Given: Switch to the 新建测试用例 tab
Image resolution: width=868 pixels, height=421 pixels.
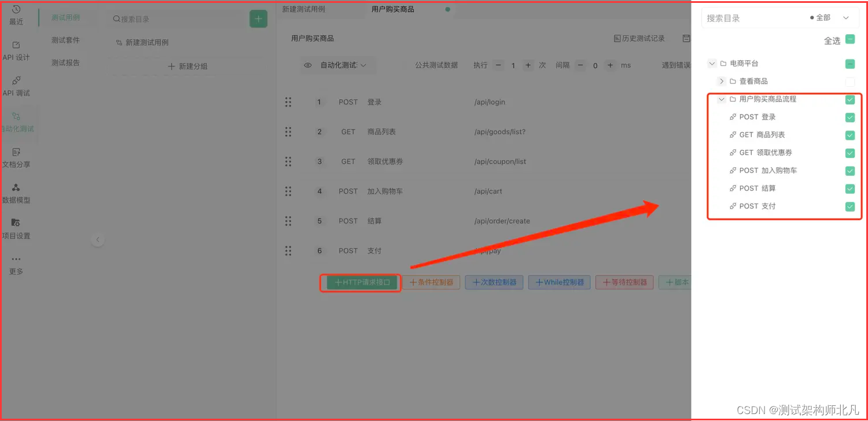Looking at the screenshot, I should [x=304, y=9].
